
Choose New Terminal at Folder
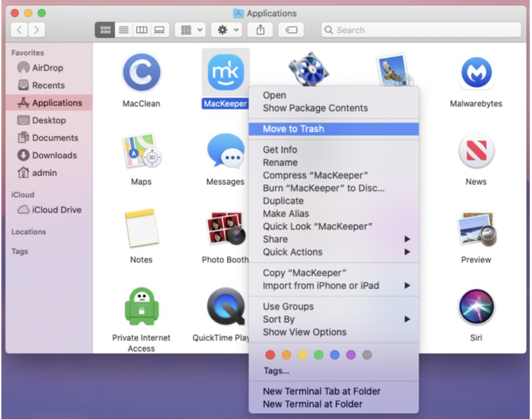coord(334,404)
